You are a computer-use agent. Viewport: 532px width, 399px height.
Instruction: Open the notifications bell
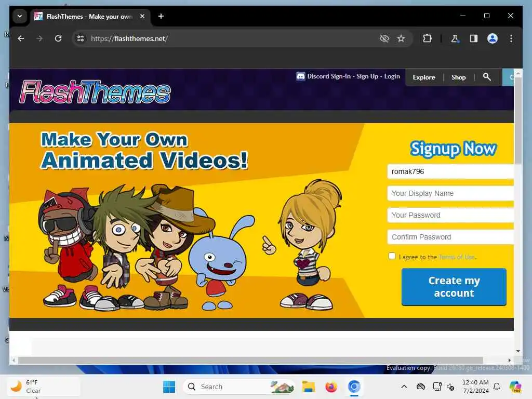coord(496,387)
